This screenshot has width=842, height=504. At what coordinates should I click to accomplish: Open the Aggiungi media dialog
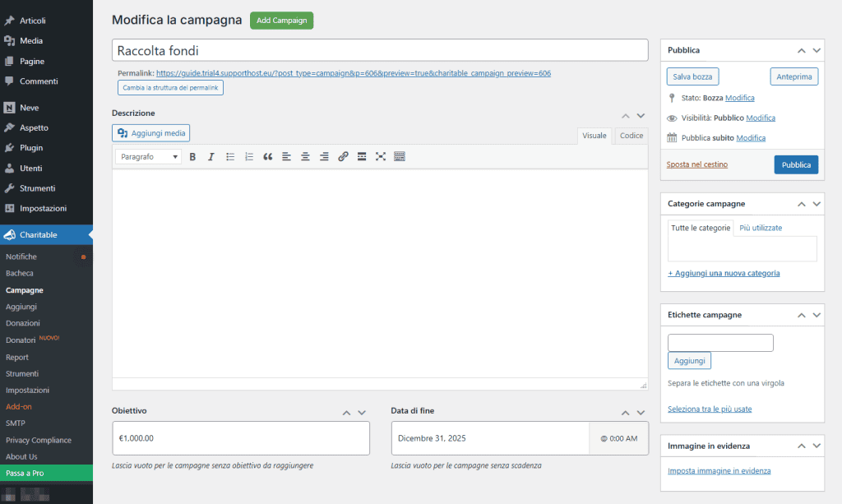[x=150, y=132]
